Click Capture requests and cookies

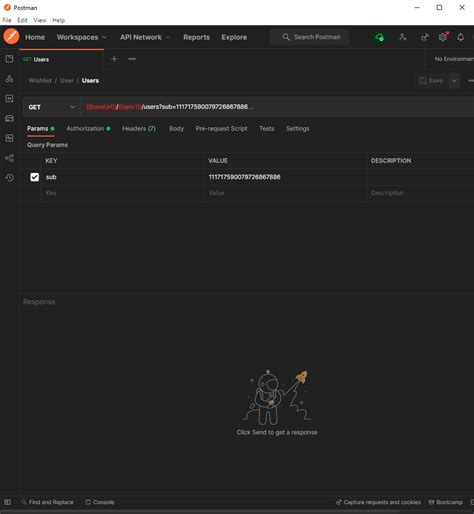pyautogui.click(x=378, y=502)
